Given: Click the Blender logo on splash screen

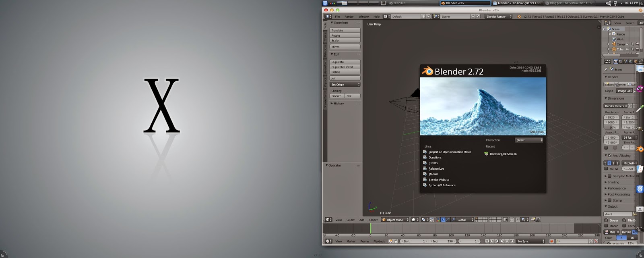Looking at the screenshot, I should [x=427, y=71].
